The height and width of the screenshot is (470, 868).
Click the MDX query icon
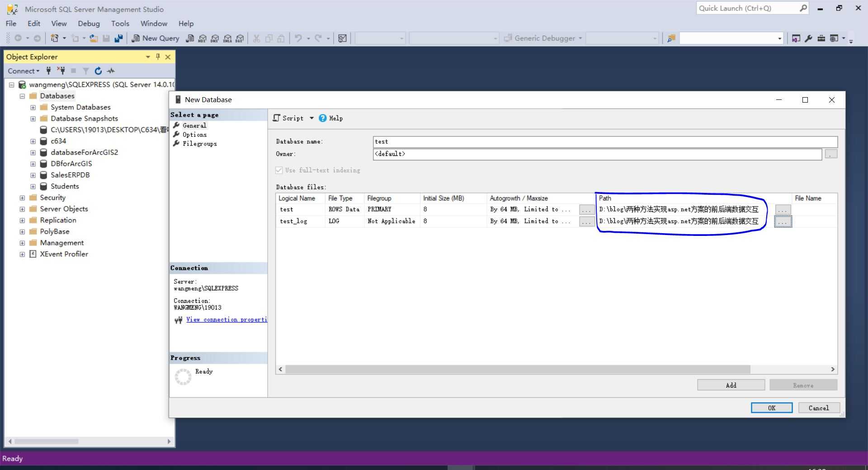pos(203,38)
